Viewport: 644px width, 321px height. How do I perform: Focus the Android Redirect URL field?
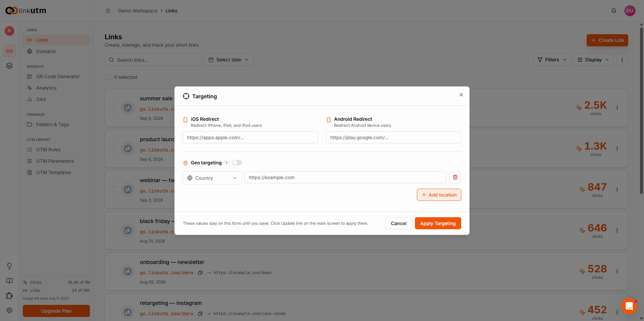tap(393, 138)
